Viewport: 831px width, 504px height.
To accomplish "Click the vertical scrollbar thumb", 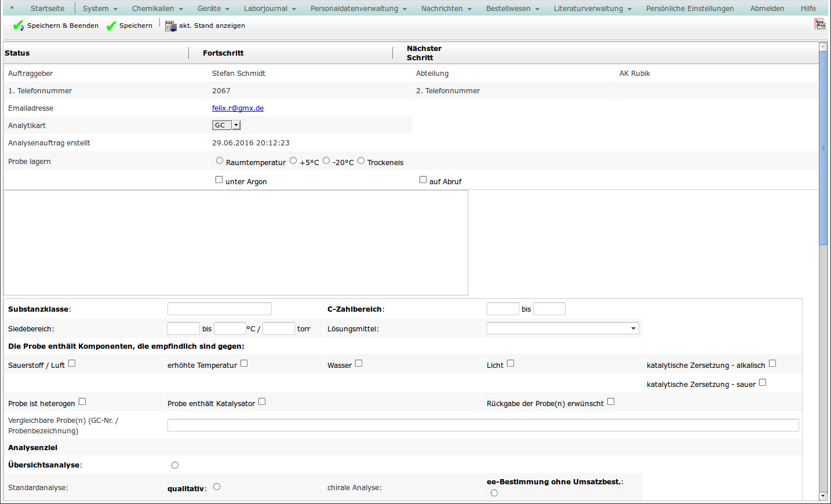I will point(823,148).
